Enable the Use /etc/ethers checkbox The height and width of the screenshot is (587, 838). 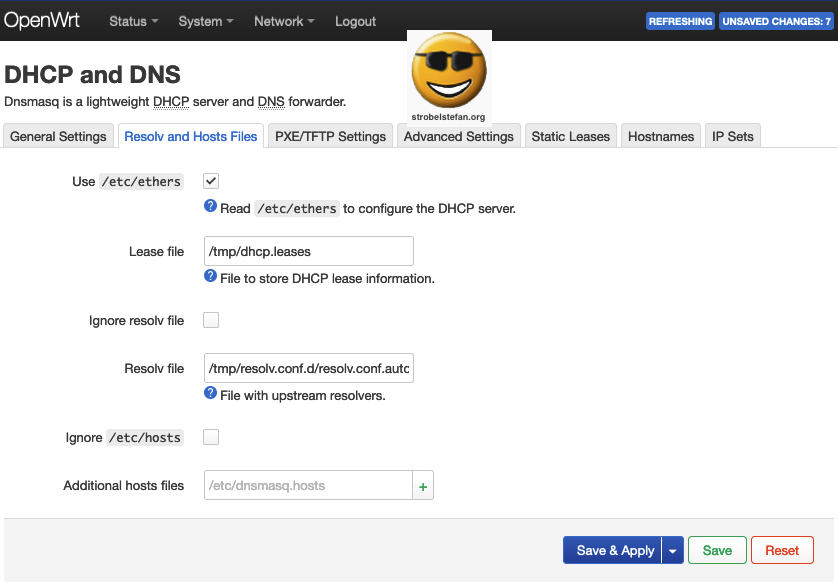point(210,181)
